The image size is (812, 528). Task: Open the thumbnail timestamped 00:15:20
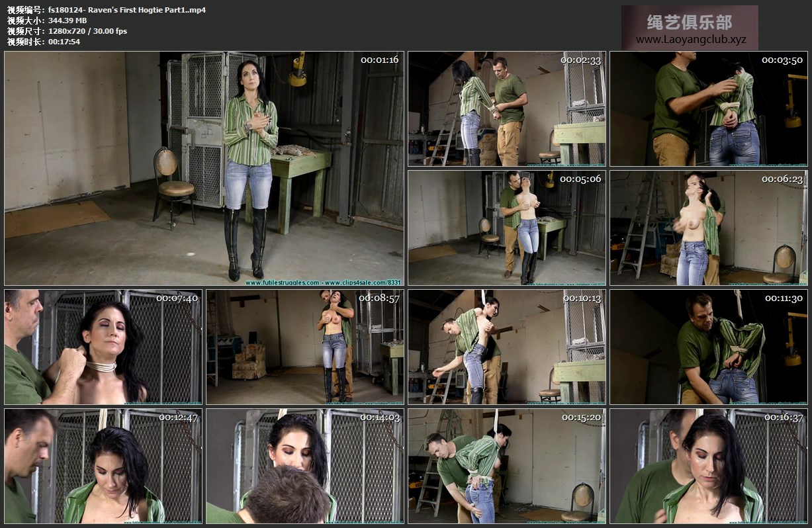(x=506, y=466)
